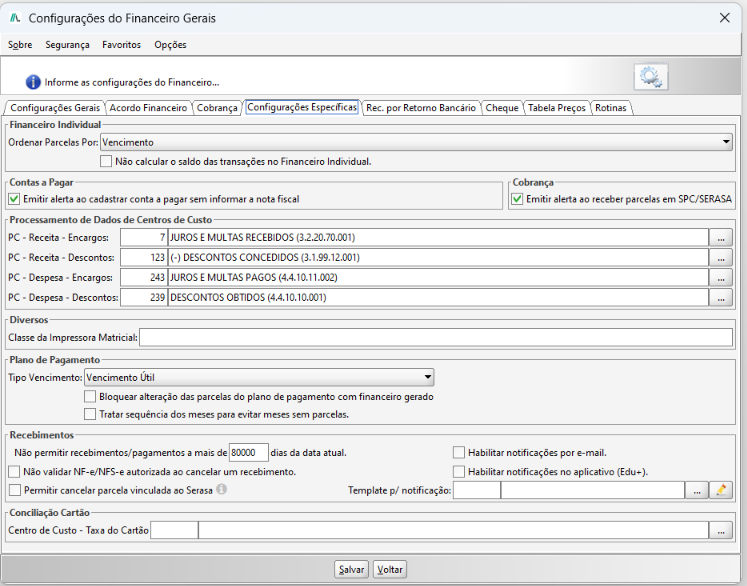Click the Despesa Descontos code field 239

pos(143,297)
